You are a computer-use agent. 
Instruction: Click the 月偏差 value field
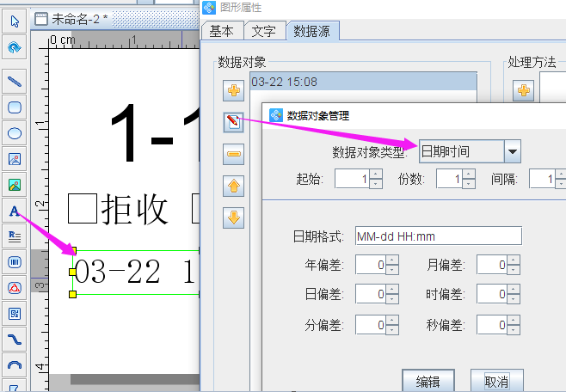(x=492, y=265)
